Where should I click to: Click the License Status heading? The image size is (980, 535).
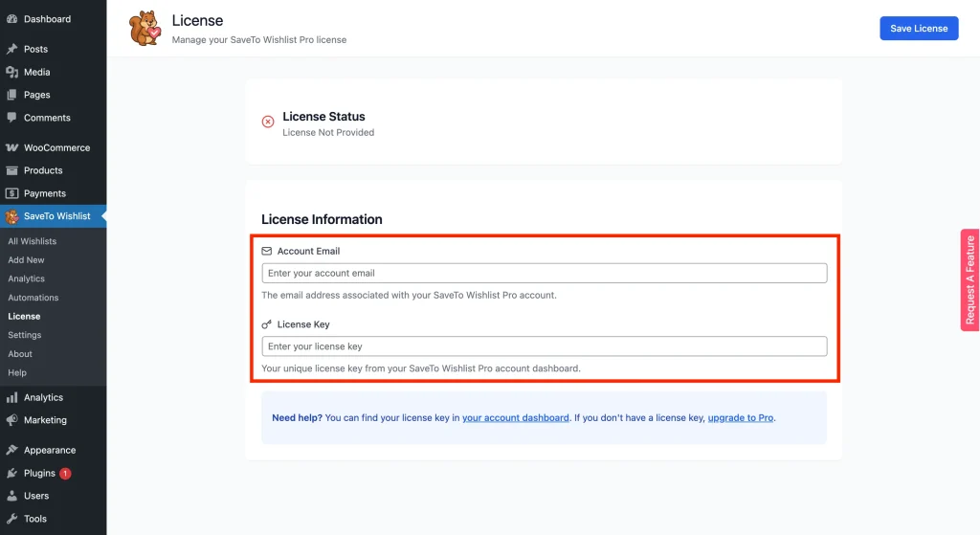[x=323, y=116]
